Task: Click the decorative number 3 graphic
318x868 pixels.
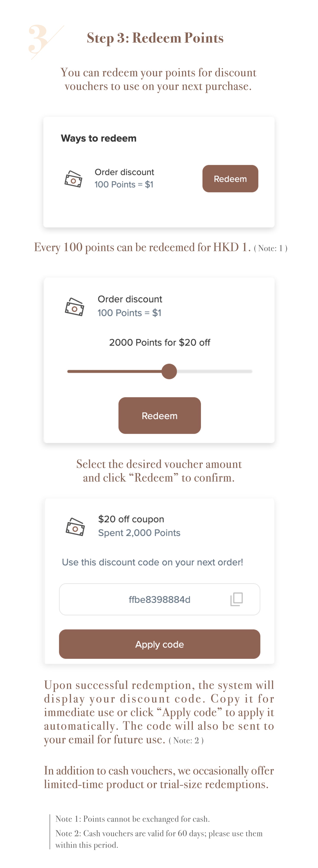Action: pyautogui.click(x=46, y=41)
